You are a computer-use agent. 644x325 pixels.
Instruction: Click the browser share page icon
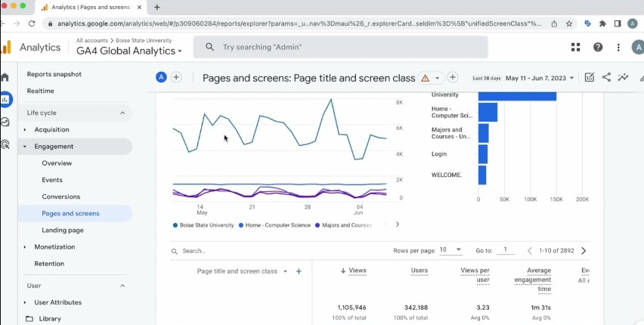point(554,24)
